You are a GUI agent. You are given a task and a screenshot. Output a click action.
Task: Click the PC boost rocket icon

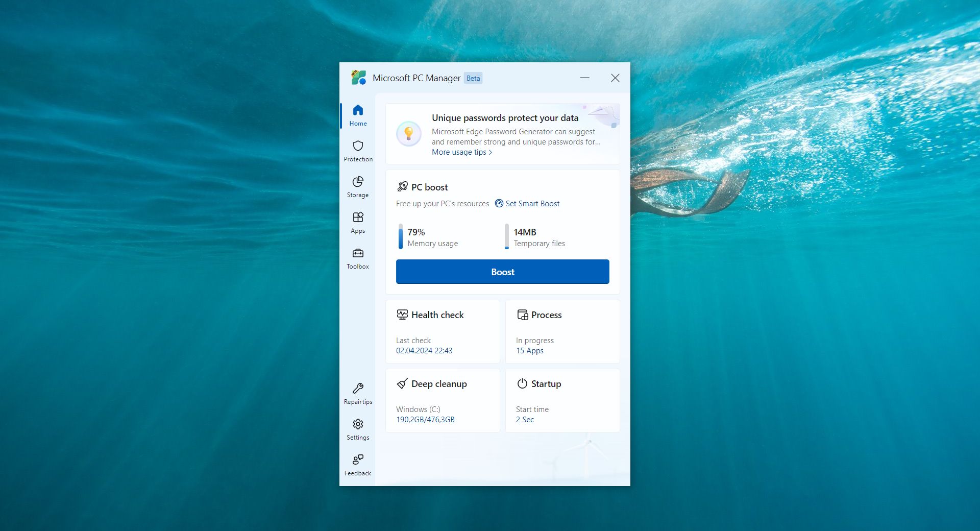[x=402, y=186]
